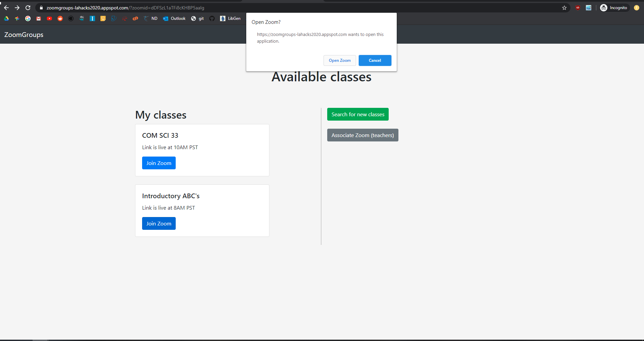This screenshot has height=341, width=644.
Task: Click Search for new classes button
Action: tap(358, 114)
